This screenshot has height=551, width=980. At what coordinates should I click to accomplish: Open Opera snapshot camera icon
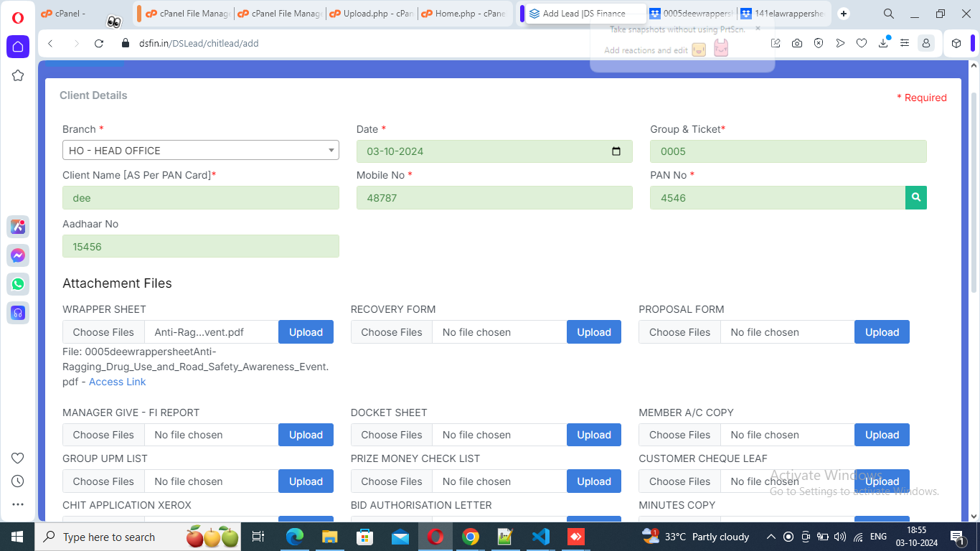point(797,44)
